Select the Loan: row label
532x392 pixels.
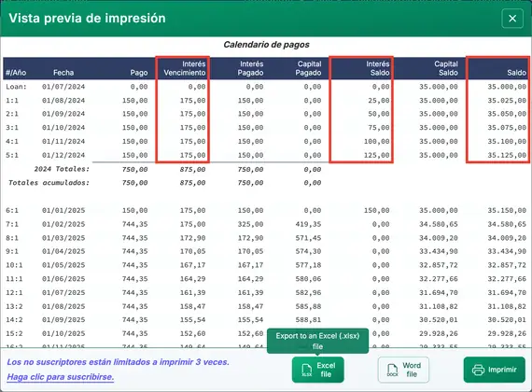coord(16,87)
